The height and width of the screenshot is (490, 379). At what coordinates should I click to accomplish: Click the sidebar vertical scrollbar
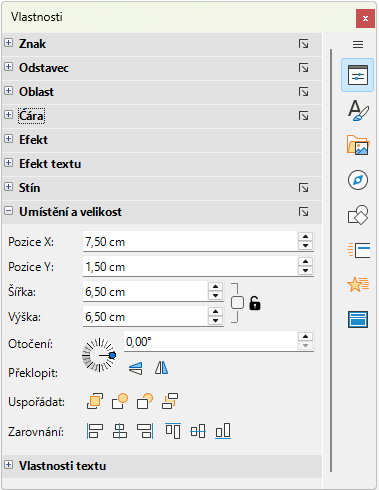point(331,260)
